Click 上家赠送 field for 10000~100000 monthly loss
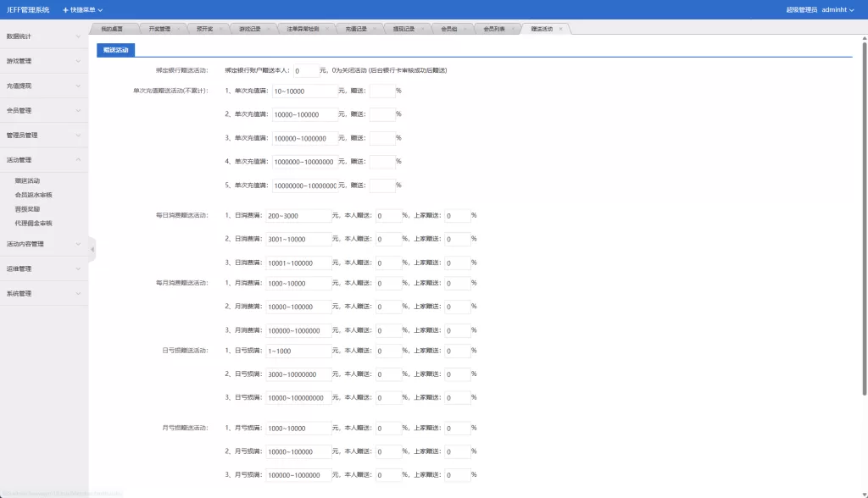The height and width of the screenshot is (498, 868). pos(458,452)
